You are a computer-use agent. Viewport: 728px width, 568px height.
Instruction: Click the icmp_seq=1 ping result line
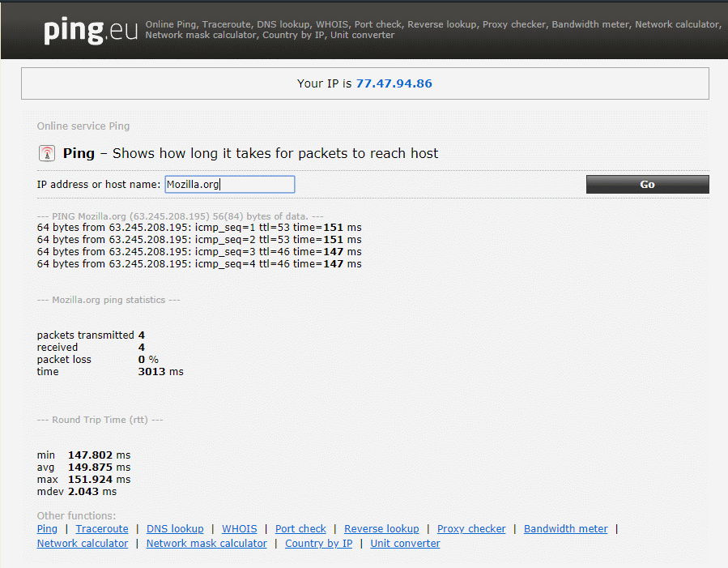click(199, 228)
